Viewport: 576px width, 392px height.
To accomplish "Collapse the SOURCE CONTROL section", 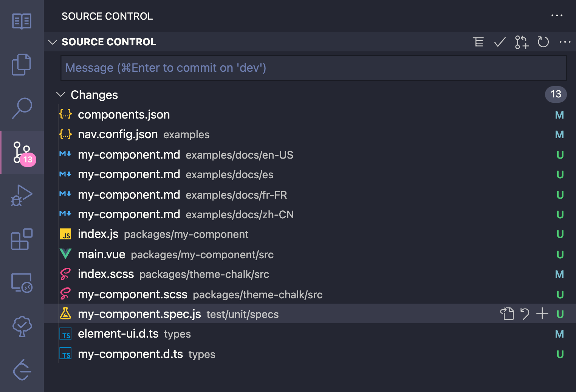I will (x=53, y=42).
